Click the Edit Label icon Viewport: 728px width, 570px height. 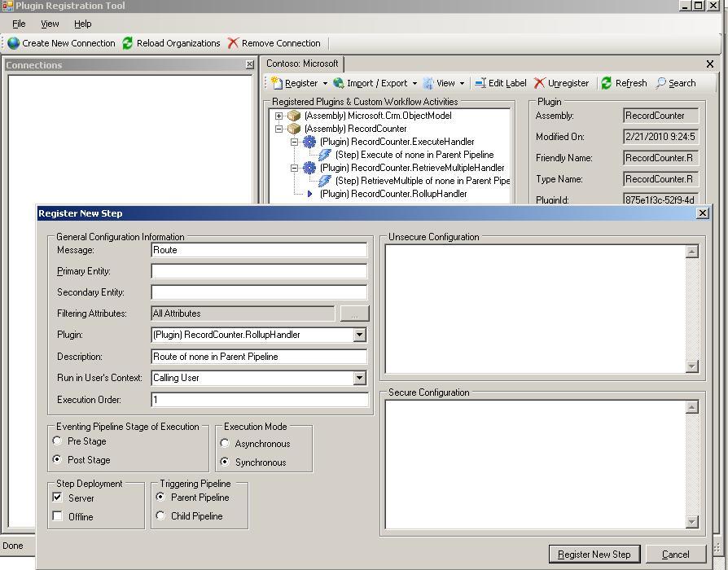click(x=480, y=83)
